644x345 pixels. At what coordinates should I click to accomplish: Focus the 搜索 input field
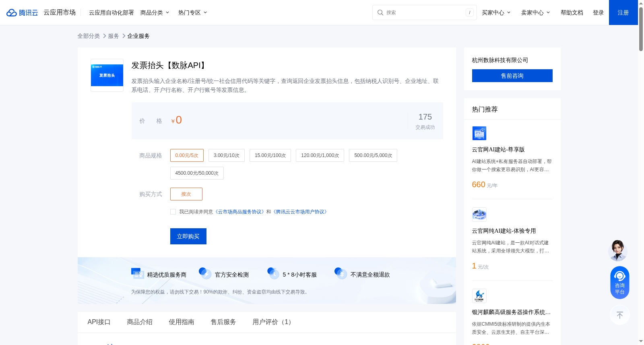coord(425,12)
